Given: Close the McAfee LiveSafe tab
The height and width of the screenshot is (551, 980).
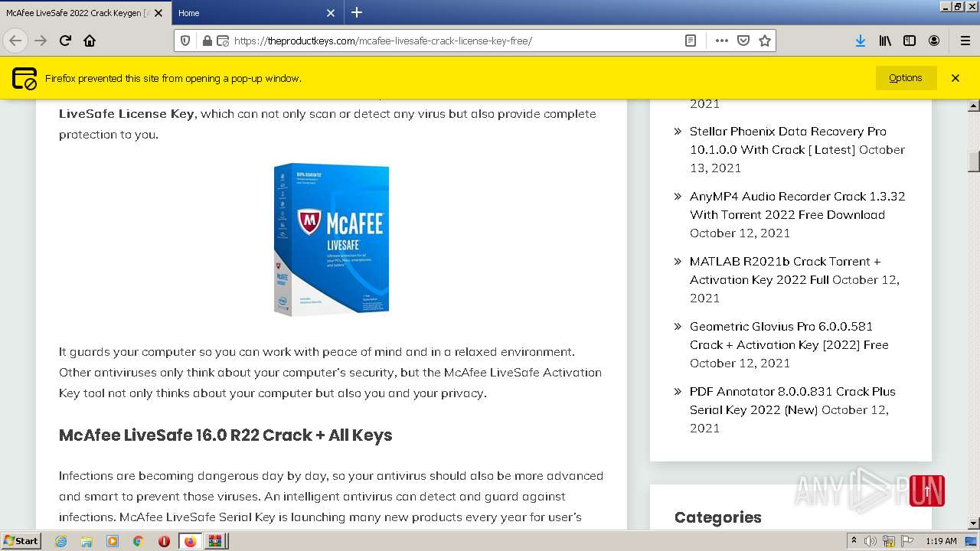Looking at the screenshot, I should (x=158, y=13).
